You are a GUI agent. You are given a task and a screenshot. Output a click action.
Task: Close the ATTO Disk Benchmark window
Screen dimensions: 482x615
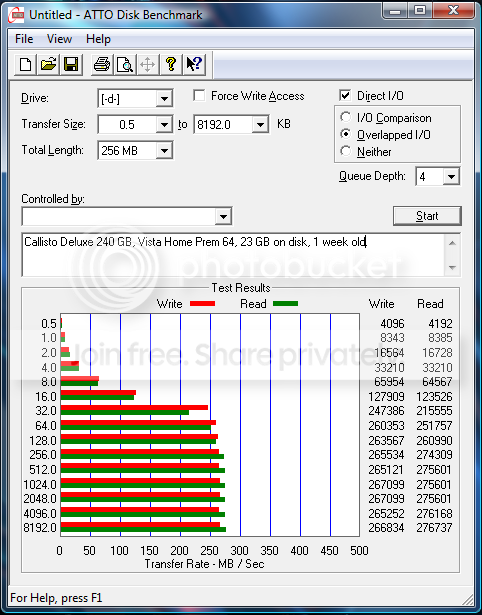[x=453, y=11]
